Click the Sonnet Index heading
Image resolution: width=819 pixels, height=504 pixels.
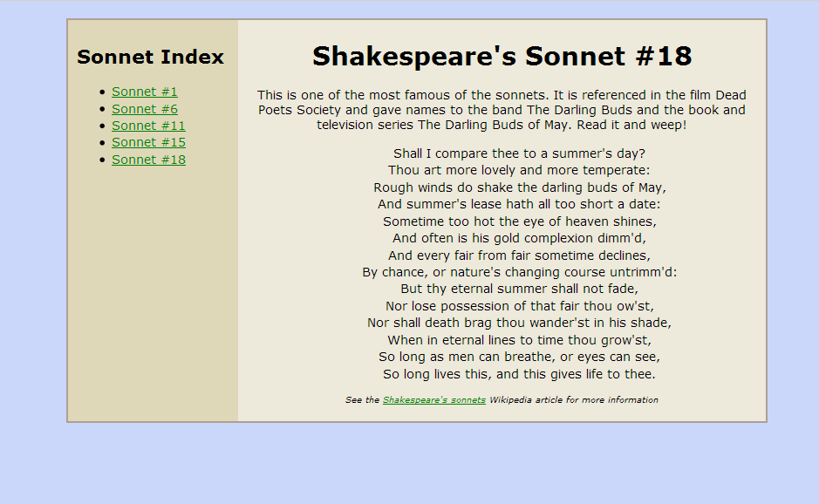click(150, 57)
